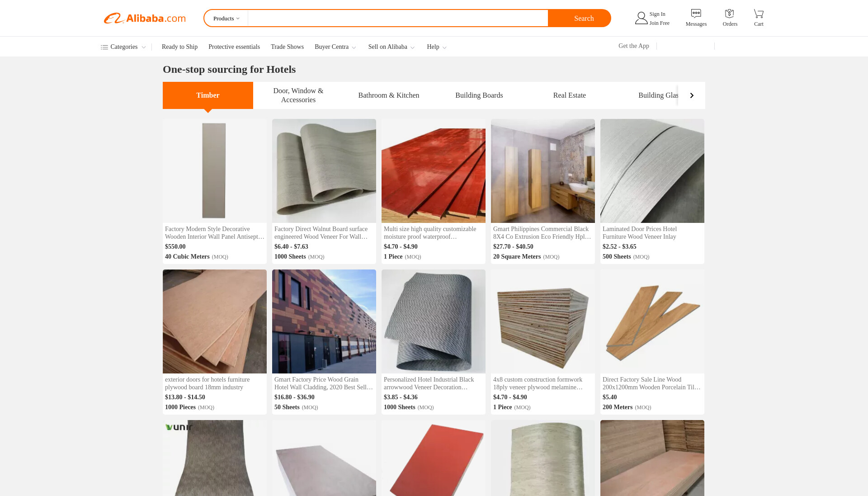Screen dimensions: 868x496
Task: Advance category tabs with right arrow
Action: point(692,95)
